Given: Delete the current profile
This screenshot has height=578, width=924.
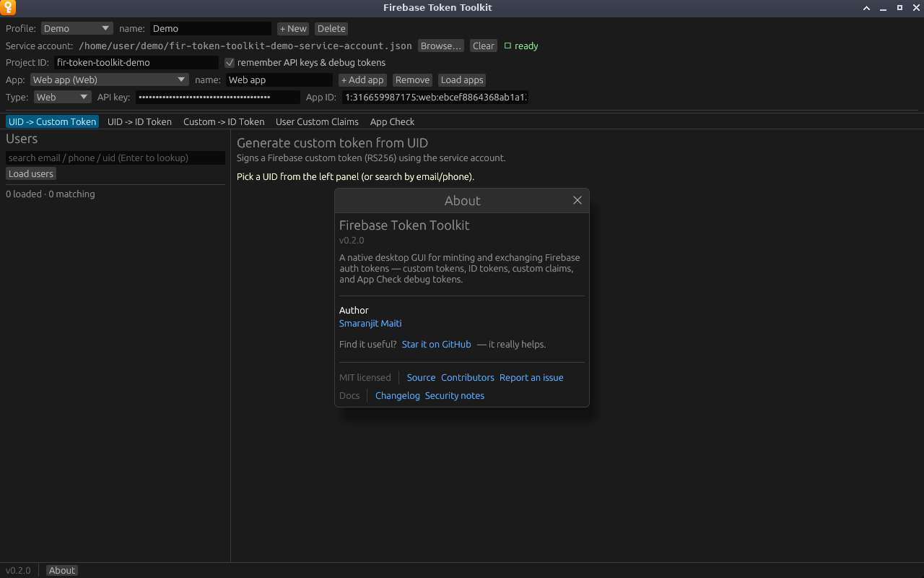Looking at the screenshot, I should click(x=331, y=29).
